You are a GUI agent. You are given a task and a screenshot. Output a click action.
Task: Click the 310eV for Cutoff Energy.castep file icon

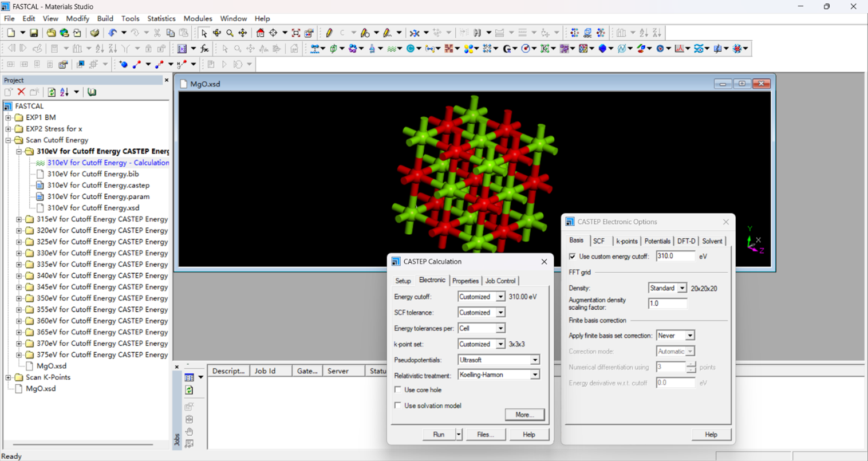click(x=40, y=185)
